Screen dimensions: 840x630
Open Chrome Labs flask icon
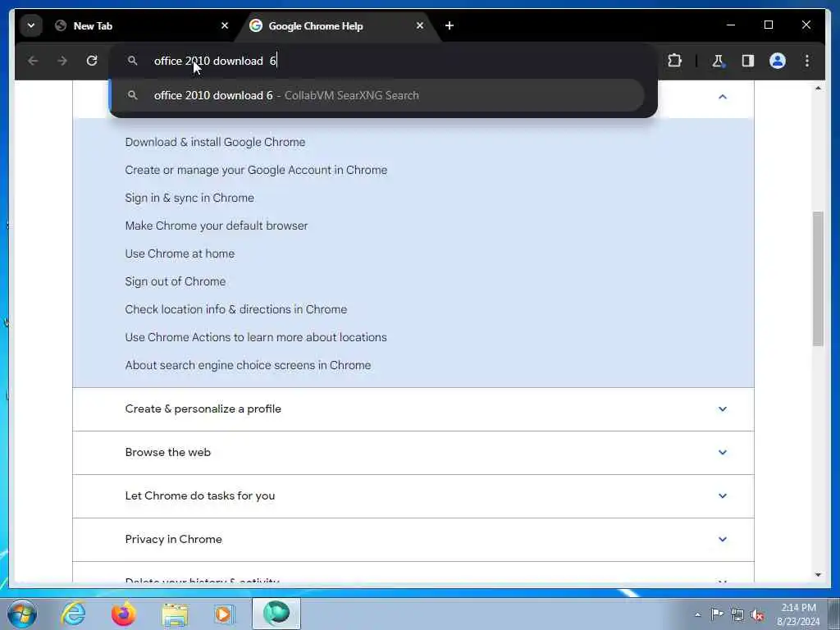click(718, 61)
